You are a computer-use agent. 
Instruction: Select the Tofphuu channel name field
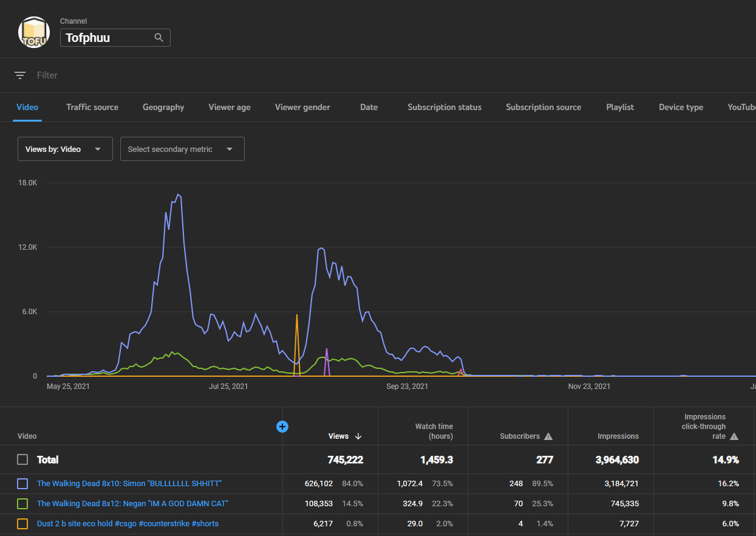(115, 38)
